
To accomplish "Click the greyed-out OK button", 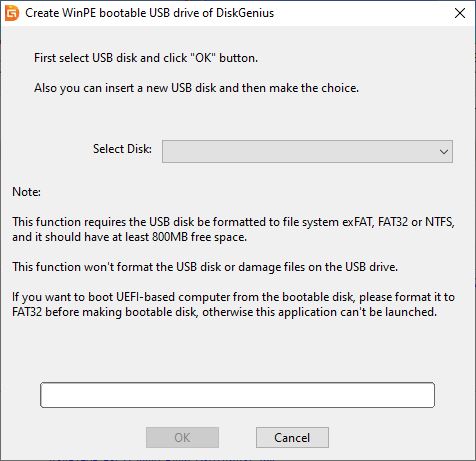I will tap(182, 437).
